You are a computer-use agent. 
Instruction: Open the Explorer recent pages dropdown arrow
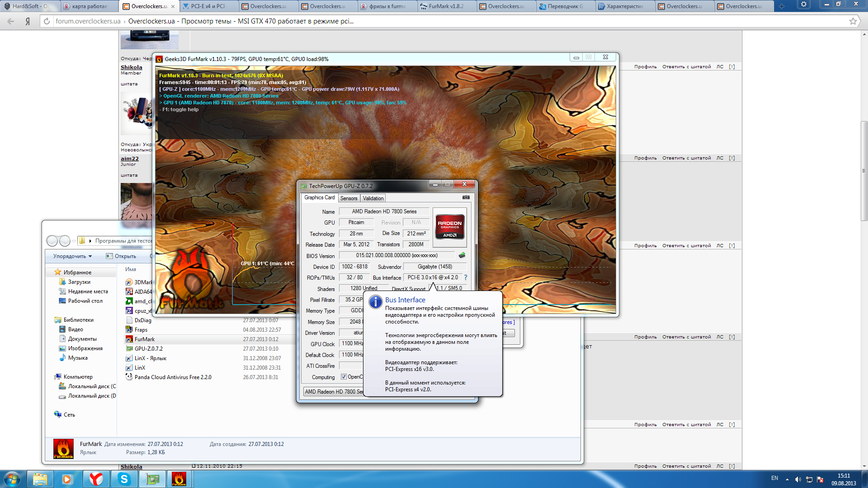pos(74,241)
